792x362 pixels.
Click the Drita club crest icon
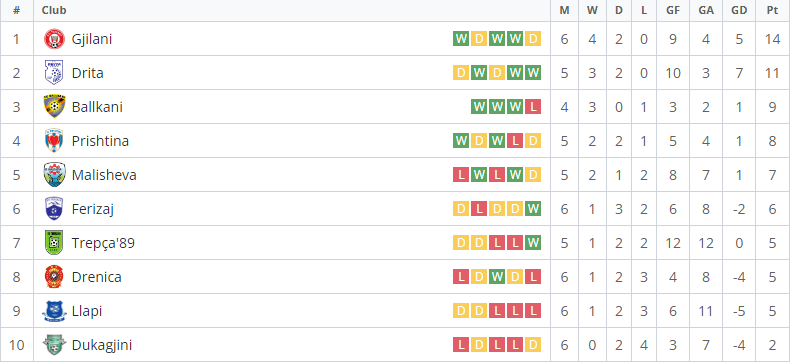click(x=54, y=73)
